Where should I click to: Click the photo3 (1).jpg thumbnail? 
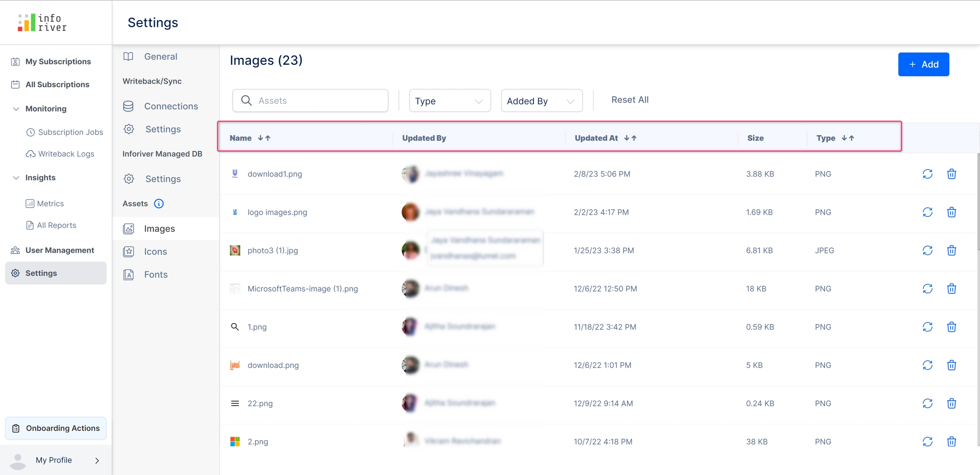click(235, 250)
